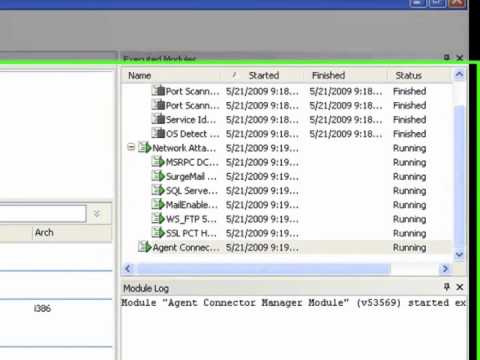Viewport: 480px width, 360px height.
Task: Sort modules by Status column
Action: [408, 75]
